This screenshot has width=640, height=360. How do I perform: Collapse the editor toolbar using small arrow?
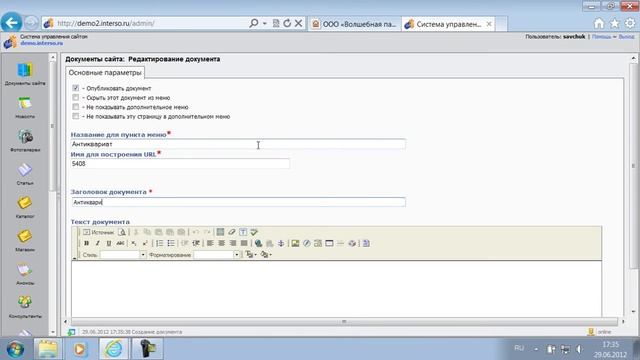[74, 258]
